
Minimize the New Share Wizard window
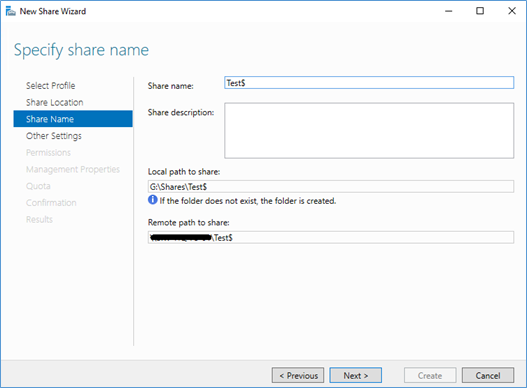449,11
